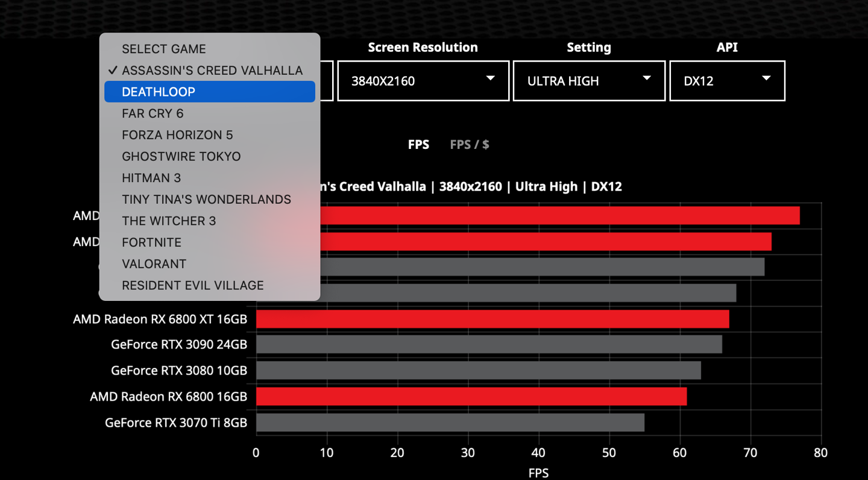
Task: Click the AMD Radeon RX 6800 16GB label
Action: pos(169,397)
